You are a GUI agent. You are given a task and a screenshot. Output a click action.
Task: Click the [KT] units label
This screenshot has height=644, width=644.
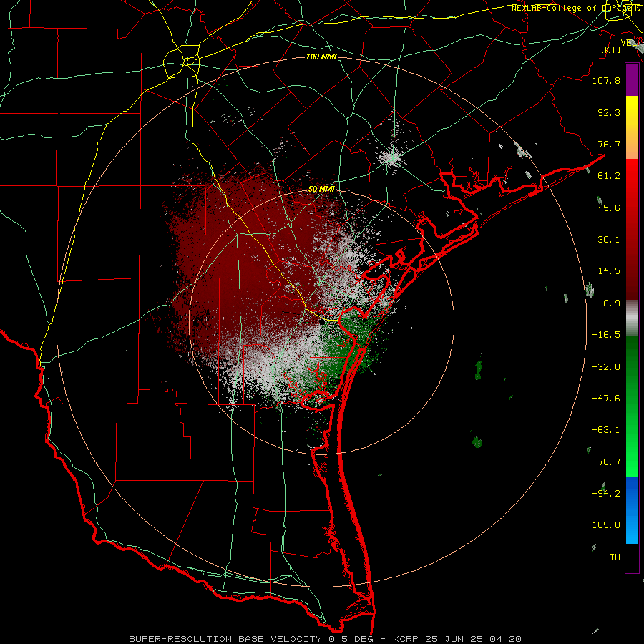pos(610,49)
